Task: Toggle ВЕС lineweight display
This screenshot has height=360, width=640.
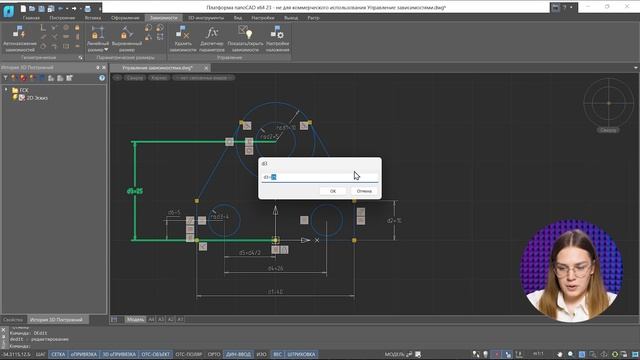Action: coord(277,354)
